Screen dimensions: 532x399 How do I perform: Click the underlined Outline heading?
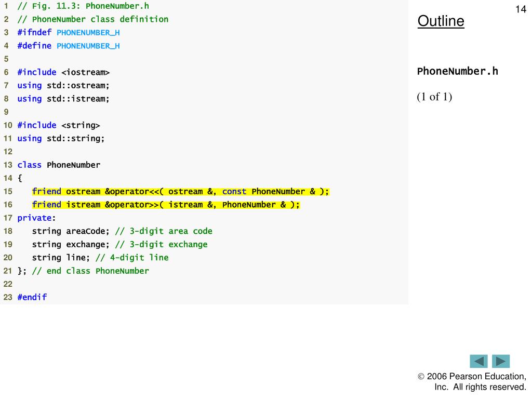(441, 21)
